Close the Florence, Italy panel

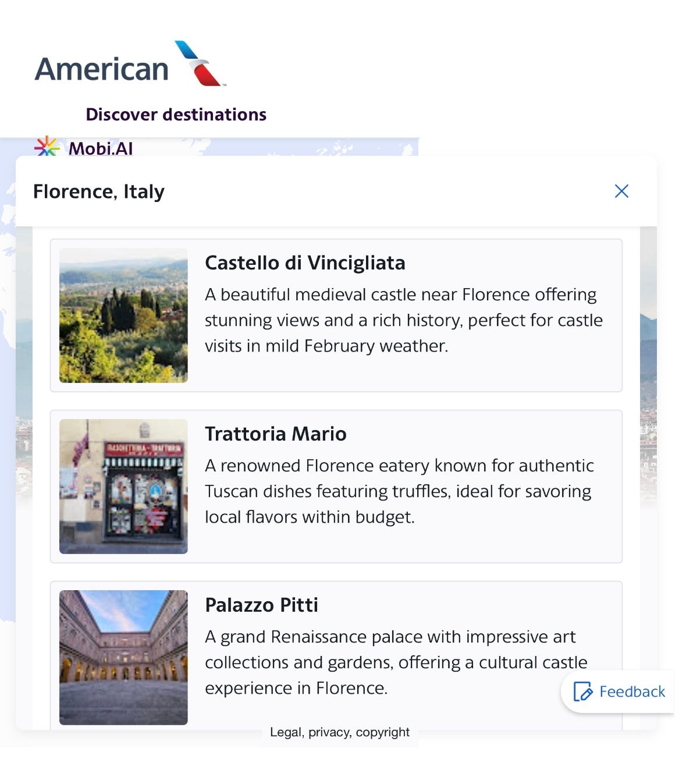coord(621,191)
